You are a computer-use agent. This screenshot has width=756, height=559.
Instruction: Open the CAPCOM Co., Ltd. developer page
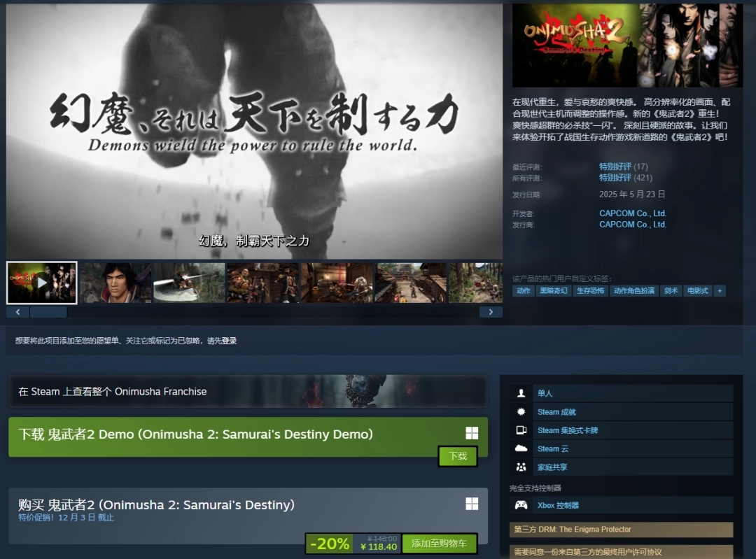pyautogui.click(x=632, y=213)
